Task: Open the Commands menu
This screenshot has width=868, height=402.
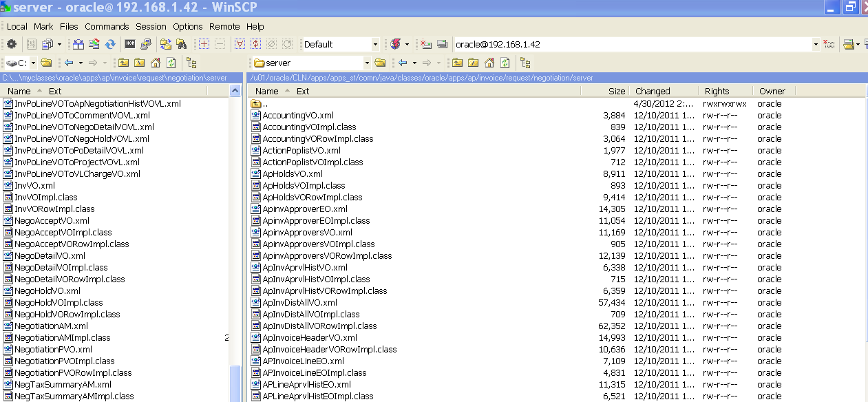Action: pos(107,26)
